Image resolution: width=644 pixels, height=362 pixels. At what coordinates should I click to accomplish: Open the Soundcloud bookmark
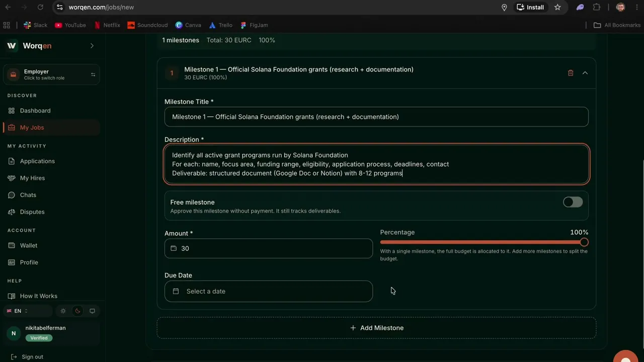click(147, 25)
